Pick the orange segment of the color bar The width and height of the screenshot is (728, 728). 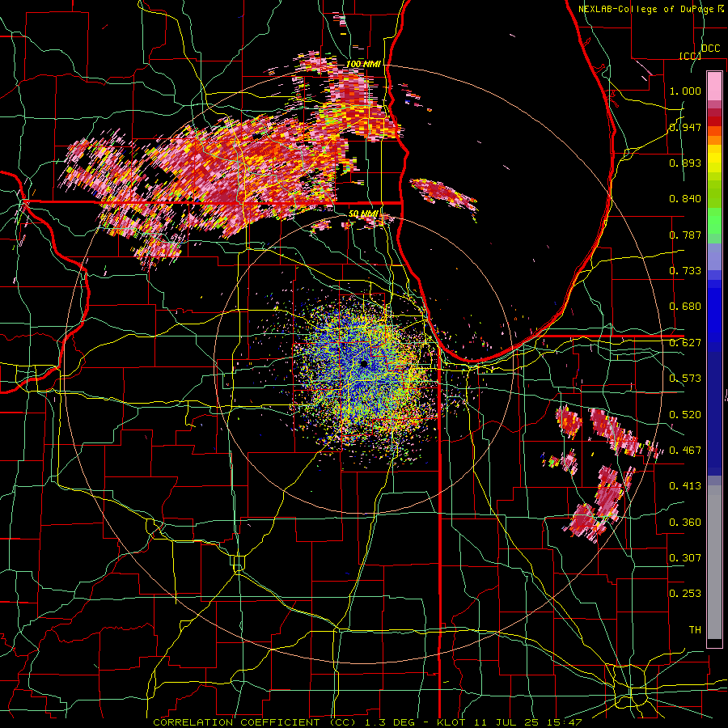[x=714, y=140]
